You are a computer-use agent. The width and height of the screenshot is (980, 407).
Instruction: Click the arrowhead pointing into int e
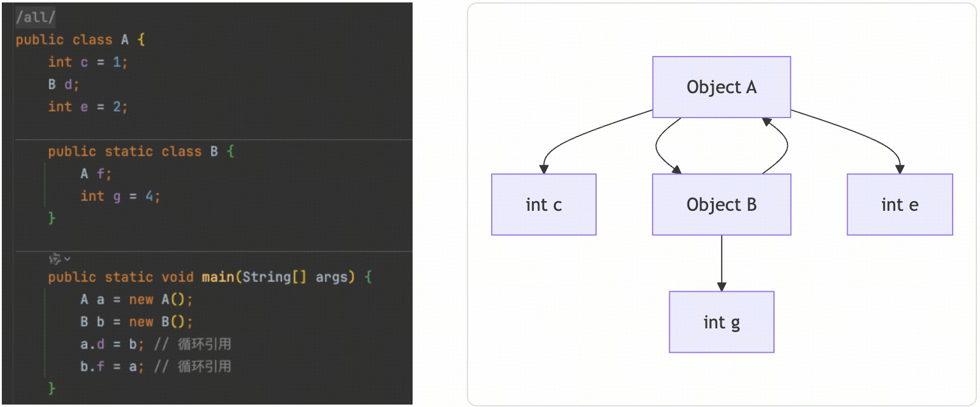(900, 169)
